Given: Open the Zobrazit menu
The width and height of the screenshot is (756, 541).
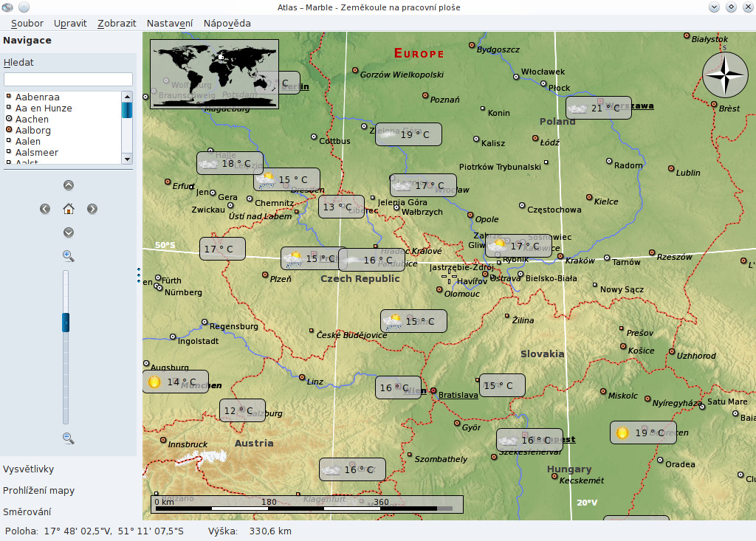Looking at the screenshot, I should (x=117, y=23).
